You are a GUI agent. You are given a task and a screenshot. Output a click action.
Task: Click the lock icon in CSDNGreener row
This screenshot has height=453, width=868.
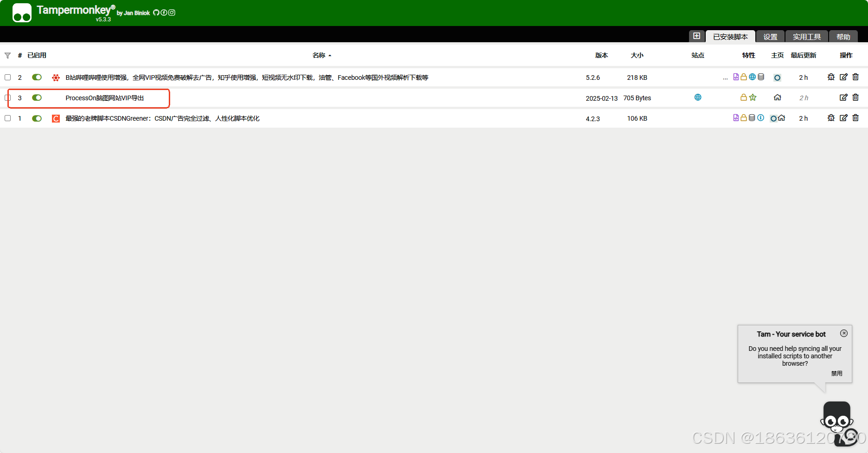tap(744, 118)
